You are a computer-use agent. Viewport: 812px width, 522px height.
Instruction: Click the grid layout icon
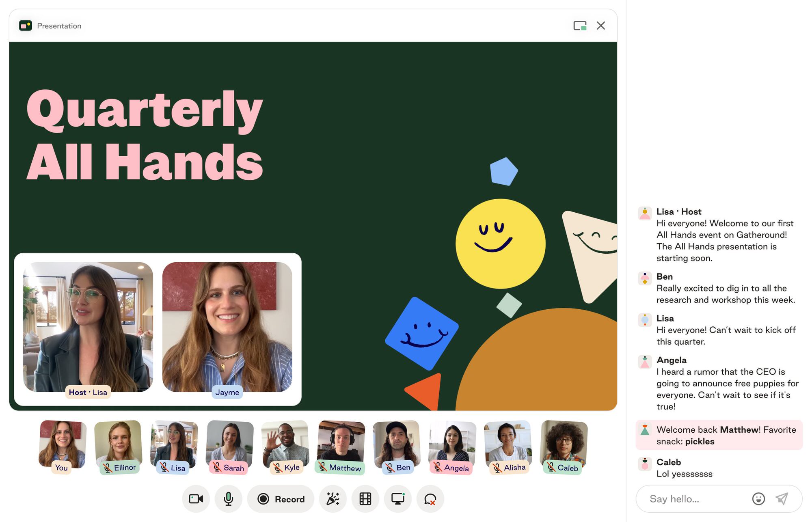click(x=365, y=498)
